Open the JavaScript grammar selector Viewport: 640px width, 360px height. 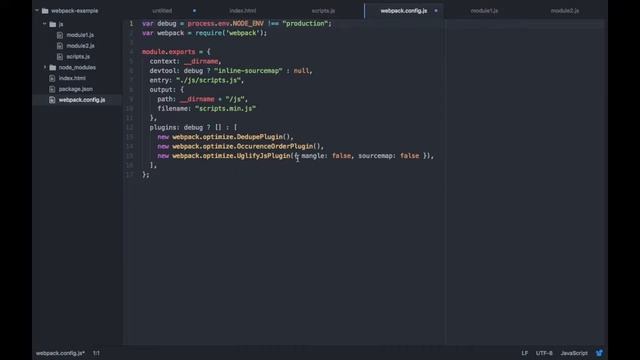[x=574, y=353]
